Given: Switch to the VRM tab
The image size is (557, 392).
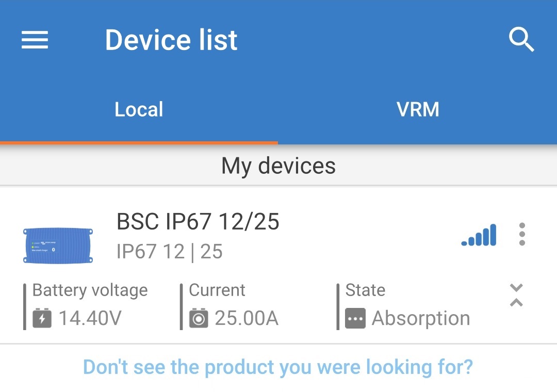Looking at the screenshot, I should tap(418, 109).
